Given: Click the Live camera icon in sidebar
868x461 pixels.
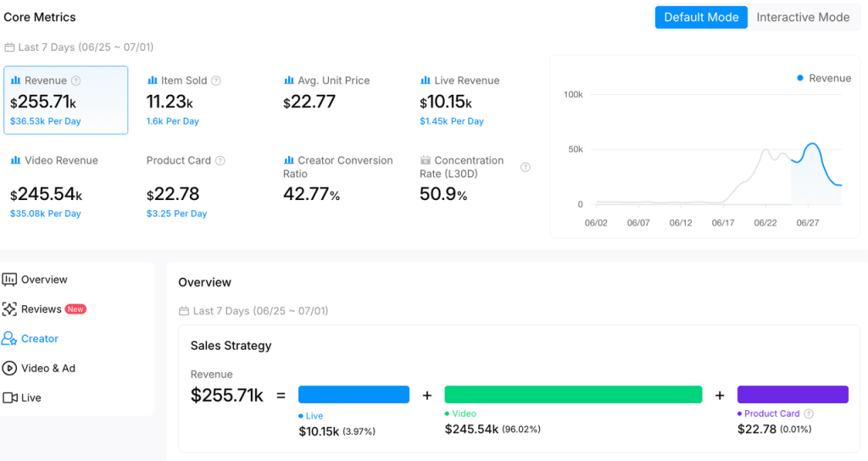Looking at the screenshot, I should [x=10, y=398].
